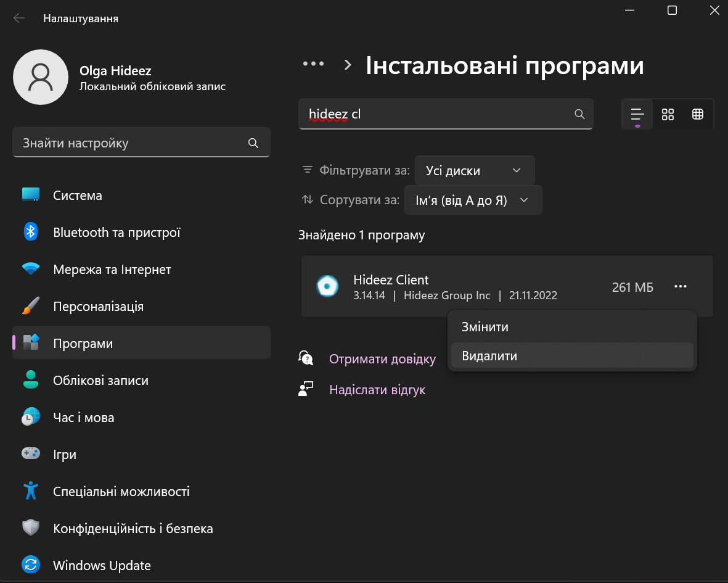This screenshot has height=583, width=728.
Task: Focus the Find a setting (Знайти настройку) search field
Action: click(x=141, y=143)
